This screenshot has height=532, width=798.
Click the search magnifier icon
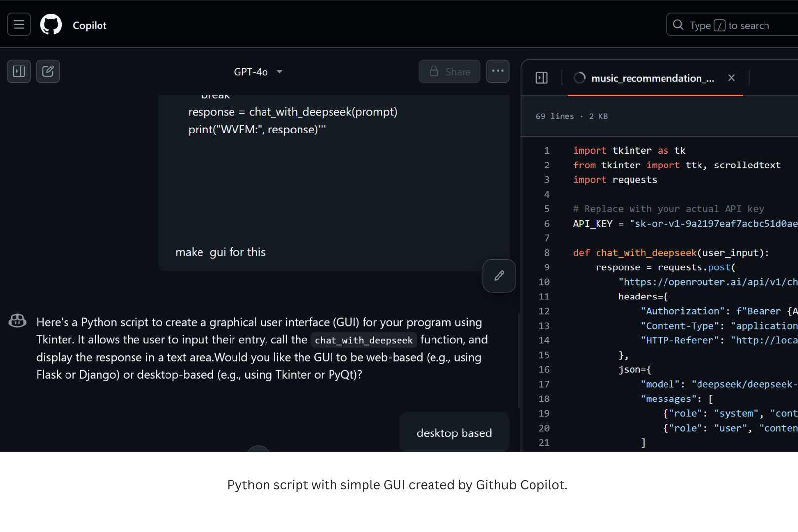point(678,25)
